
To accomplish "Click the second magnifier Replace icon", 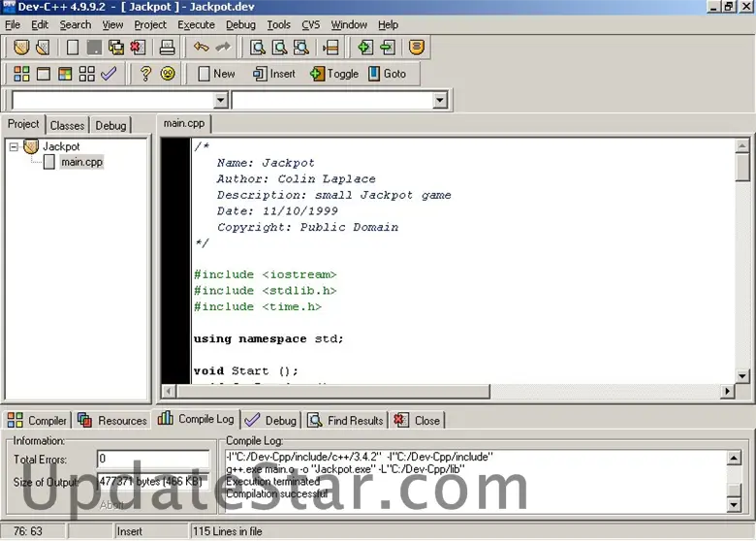I will pos(280,48).
